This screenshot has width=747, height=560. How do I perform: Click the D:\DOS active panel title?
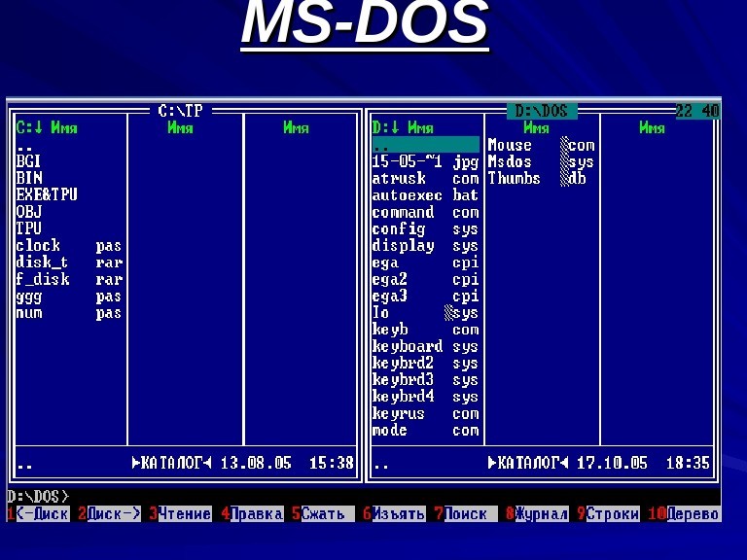click(x=542, y=111)
